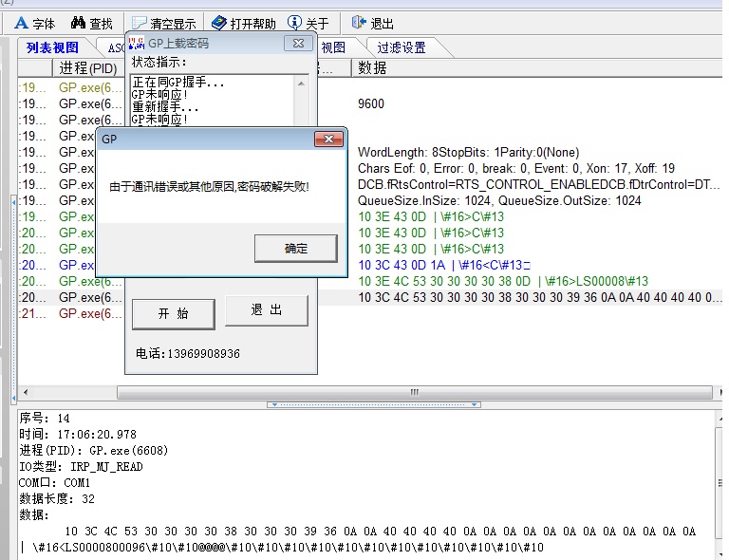Screen dimensions: 729x560
Task: Open the 过滤设置 filter settings tab
Action: 401,47
